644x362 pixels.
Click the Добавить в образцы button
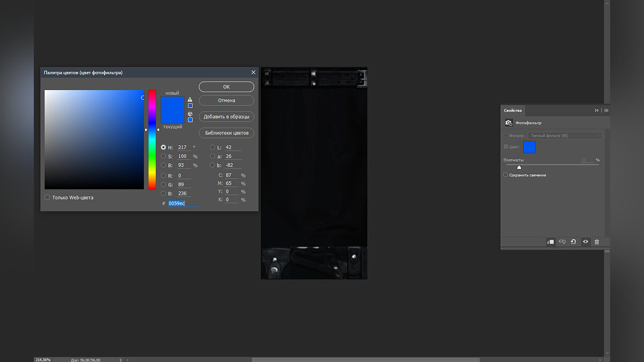point(226,116)
